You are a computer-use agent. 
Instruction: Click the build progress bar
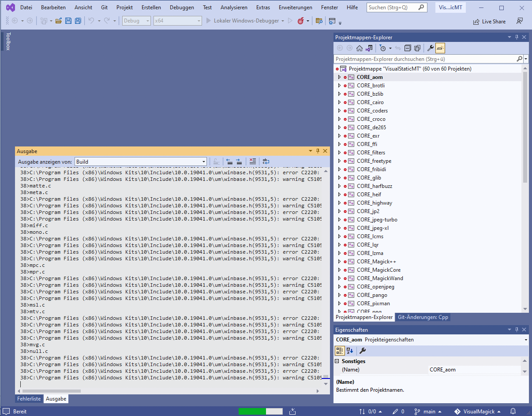[x=260, y=411]
